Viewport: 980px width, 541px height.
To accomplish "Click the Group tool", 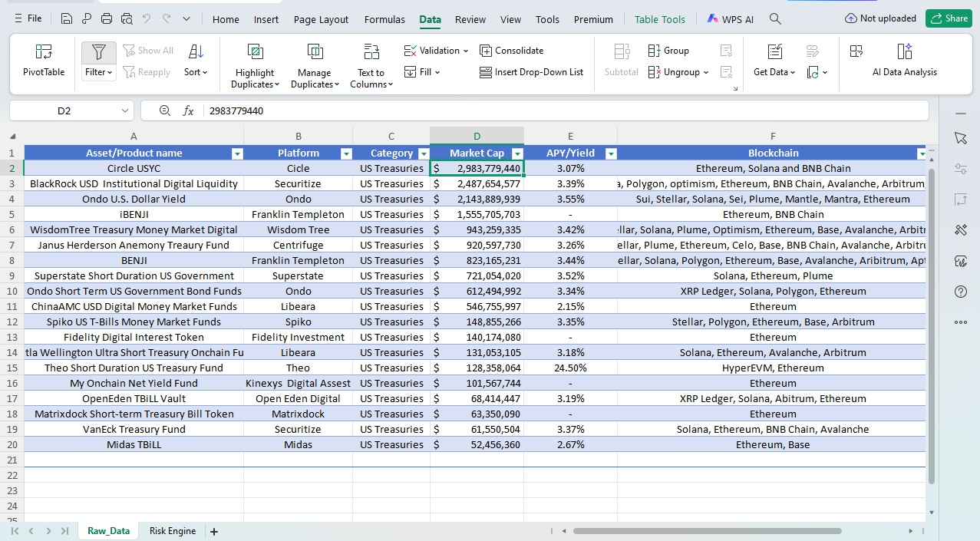I will (668, 51).
